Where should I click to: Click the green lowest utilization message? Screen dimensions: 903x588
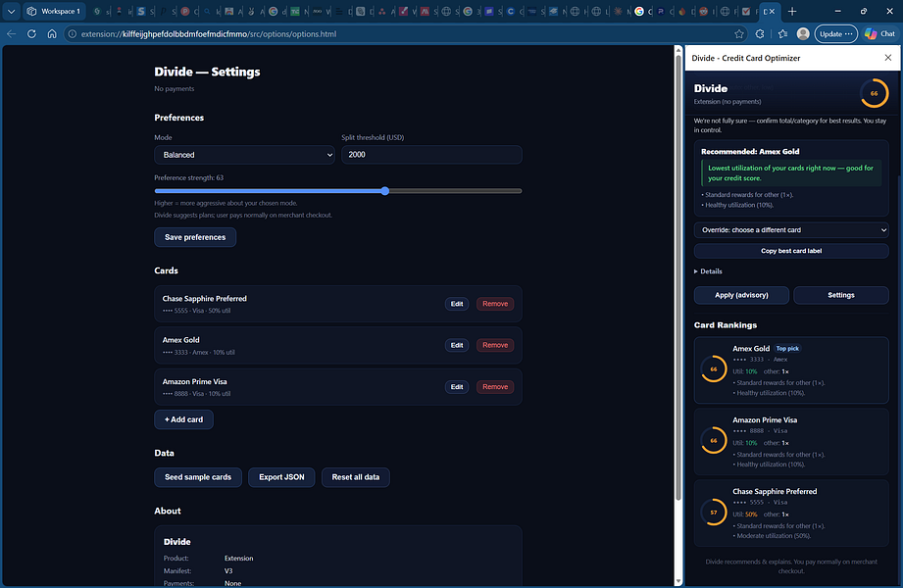[x=790, y=172]
